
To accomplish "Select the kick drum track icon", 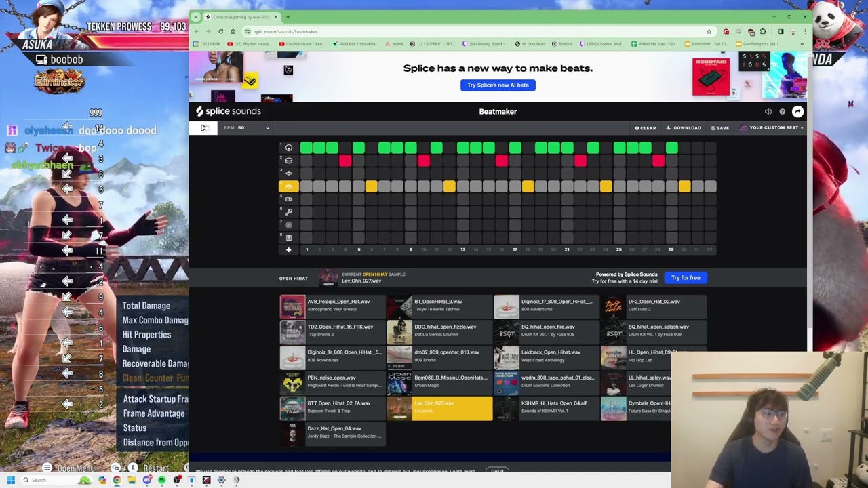I will click(289, 148).
